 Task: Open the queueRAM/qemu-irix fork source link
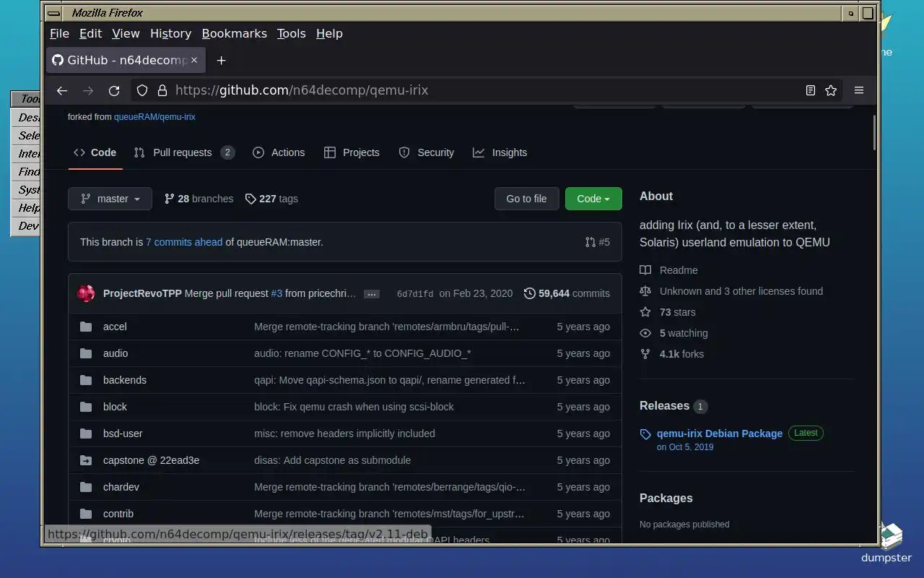click(x=154, y=116)
